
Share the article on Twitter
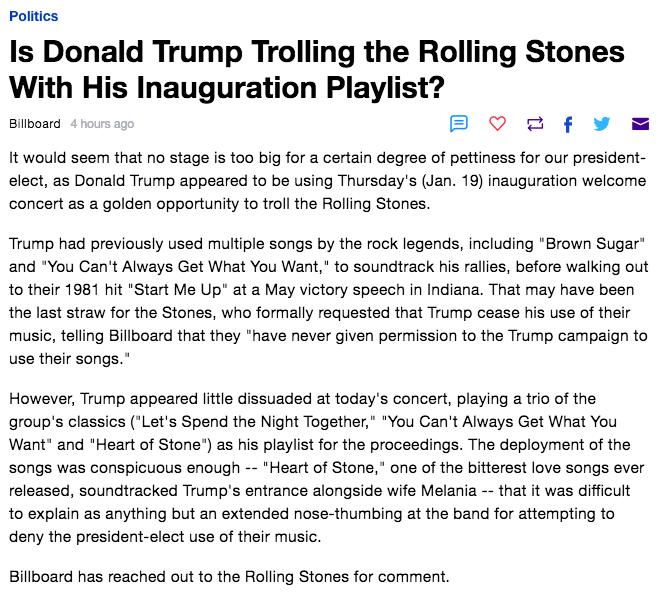[x=602, y=124]
